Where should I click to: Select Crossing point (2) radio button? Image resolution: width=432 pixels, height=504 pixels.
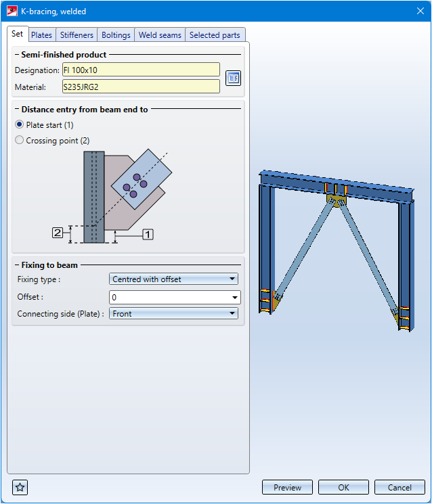(x=20, y=140)
